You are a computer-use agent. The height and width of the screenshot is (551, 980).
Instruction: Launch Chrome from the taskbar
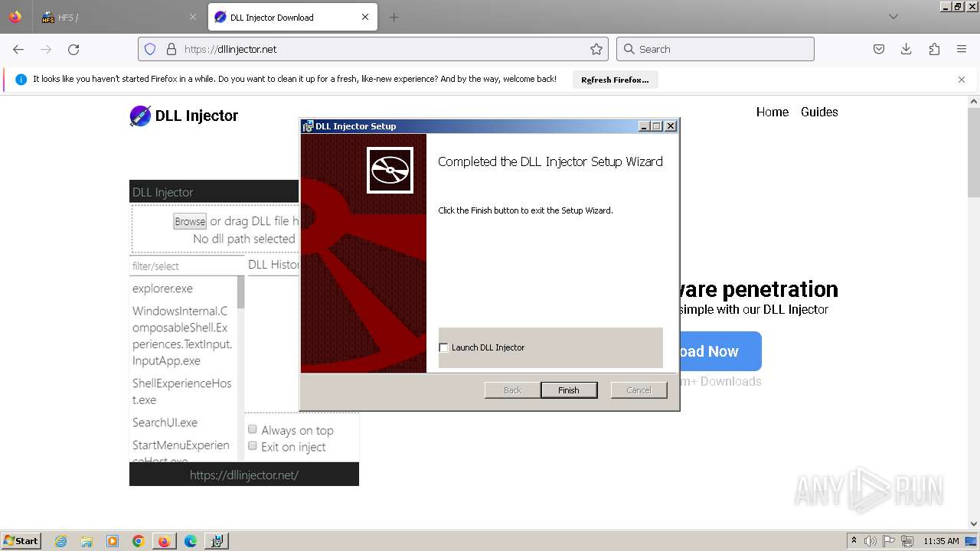pos(139,541)
